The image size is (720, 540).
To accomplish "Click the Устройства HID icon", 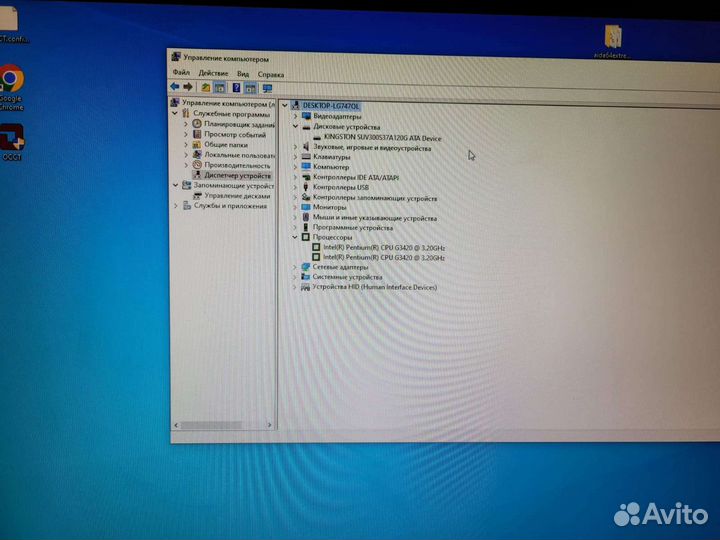I will [x=305, y=287].
